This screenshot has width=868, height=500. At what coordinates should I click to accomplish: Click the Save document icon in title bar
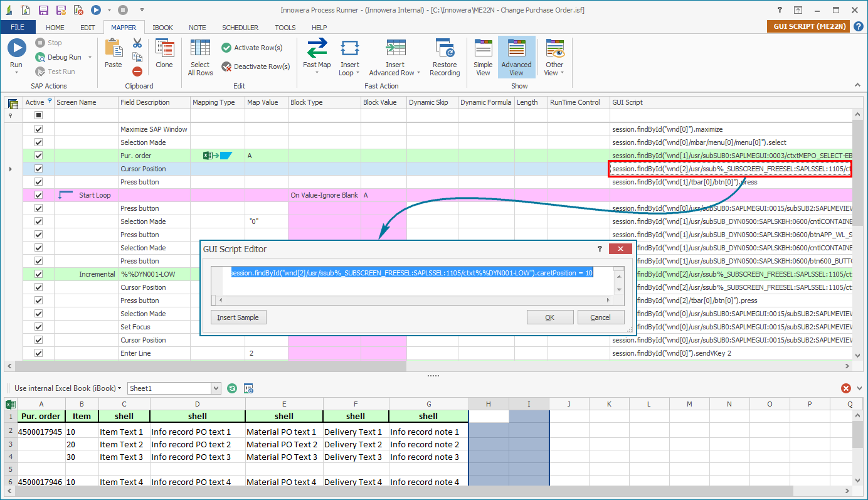(42, 9)
